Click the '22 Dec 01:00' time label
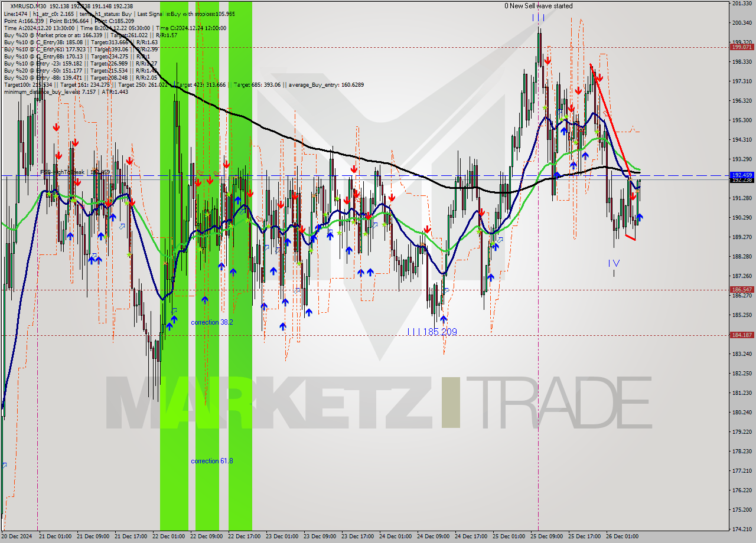 click(x=168, y=537)
